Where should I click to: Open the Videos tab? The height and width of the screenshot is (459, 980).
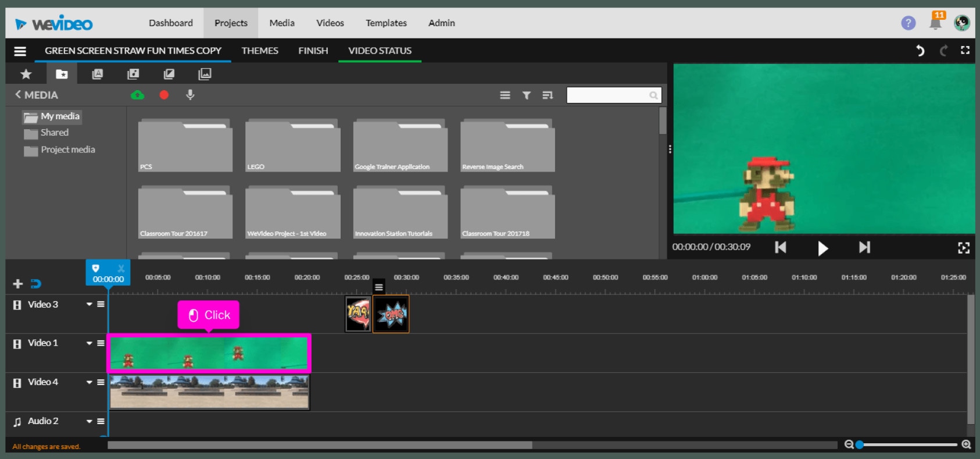(330, 23)
